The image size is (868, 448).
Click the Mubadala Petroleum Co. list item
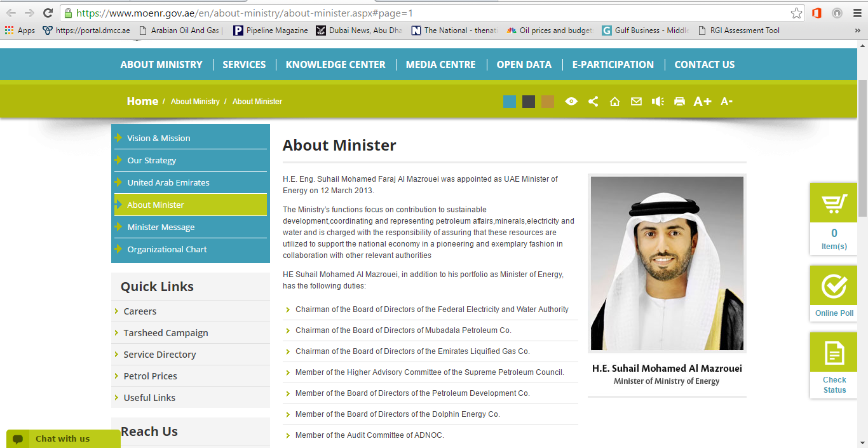[x=403, y=330]
